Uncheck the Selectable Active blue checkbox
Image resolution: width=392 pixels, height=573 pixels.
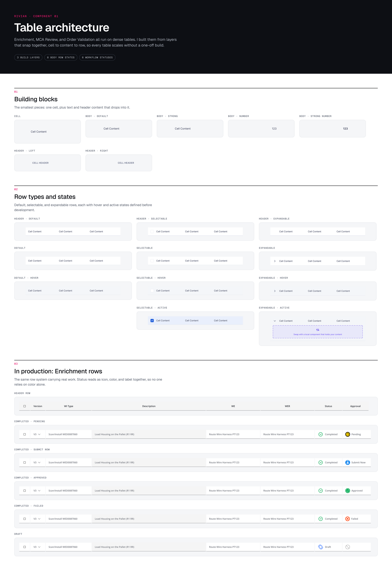(152, 320)
